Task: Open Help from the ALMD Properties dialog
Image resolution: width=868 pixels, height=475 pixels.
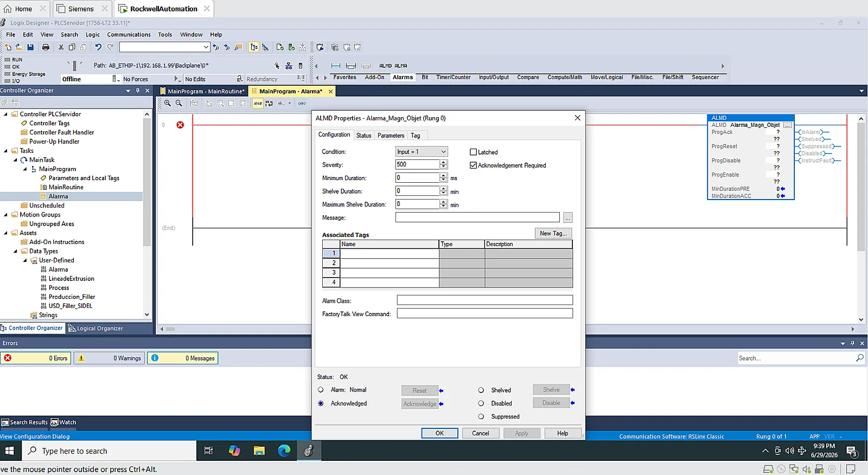Action: click(563, 433)
